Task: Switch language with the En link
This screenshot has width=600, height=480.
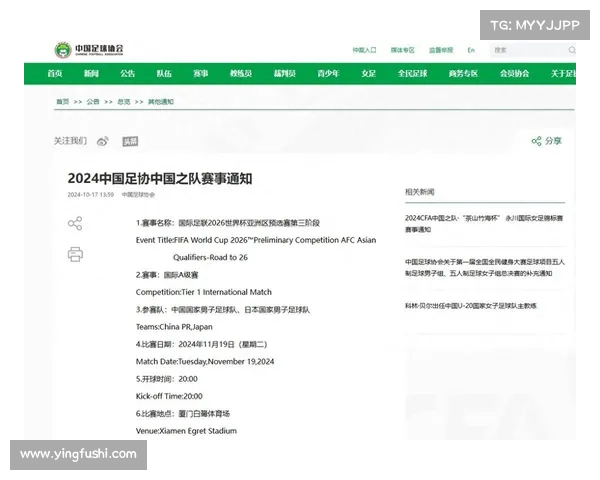Action: (471, 50)
